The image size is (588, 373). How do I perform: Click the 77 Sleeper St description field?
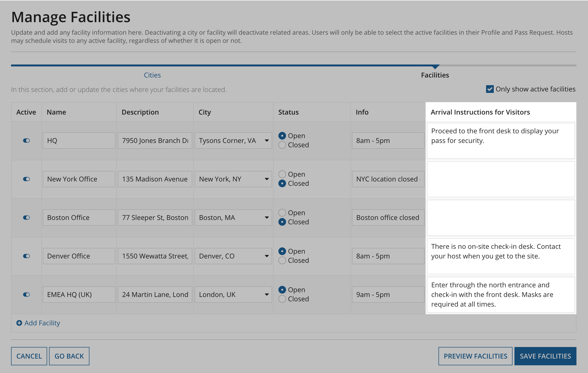point(155,218)
